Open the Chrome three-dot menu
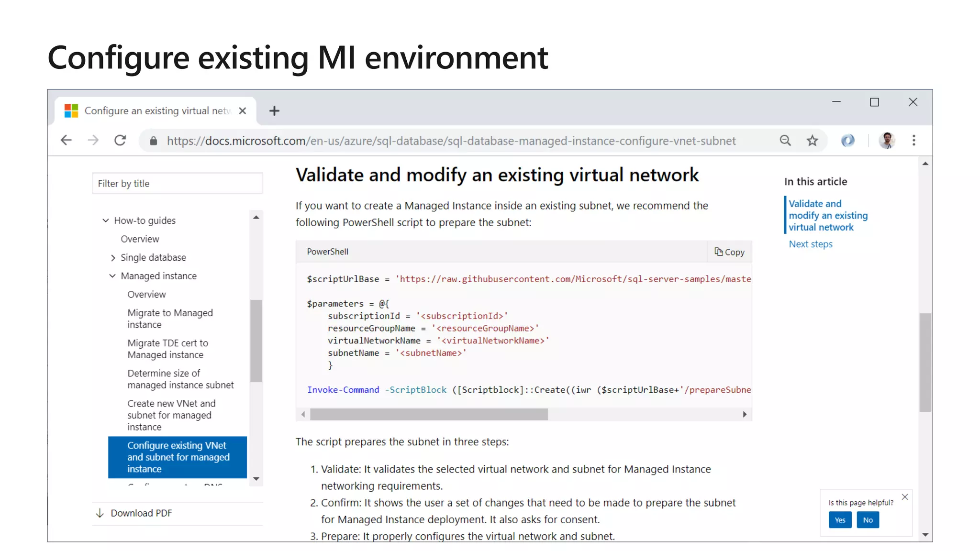Viewport: 980px width, 551px height. [913, 140]
